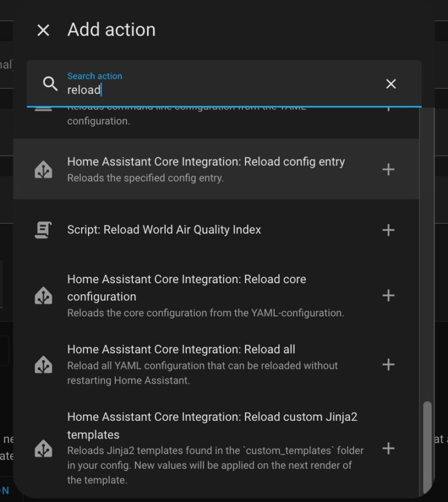Click plus icon for Reload custom Jinja2 templates
This screenshot has height=502, width=448.
[388, 448]
